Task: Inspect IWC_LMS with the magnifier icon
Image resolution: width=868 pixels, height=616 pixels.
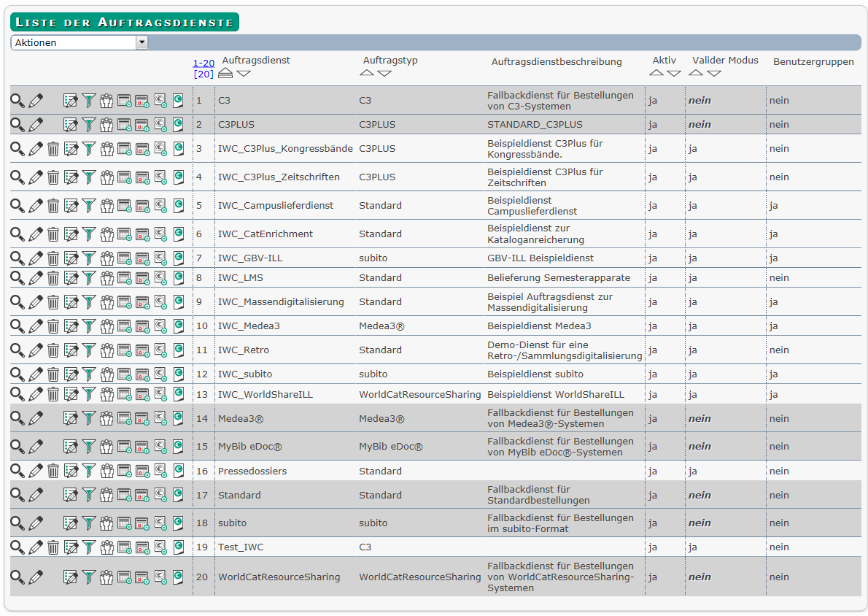Action: 18,278
